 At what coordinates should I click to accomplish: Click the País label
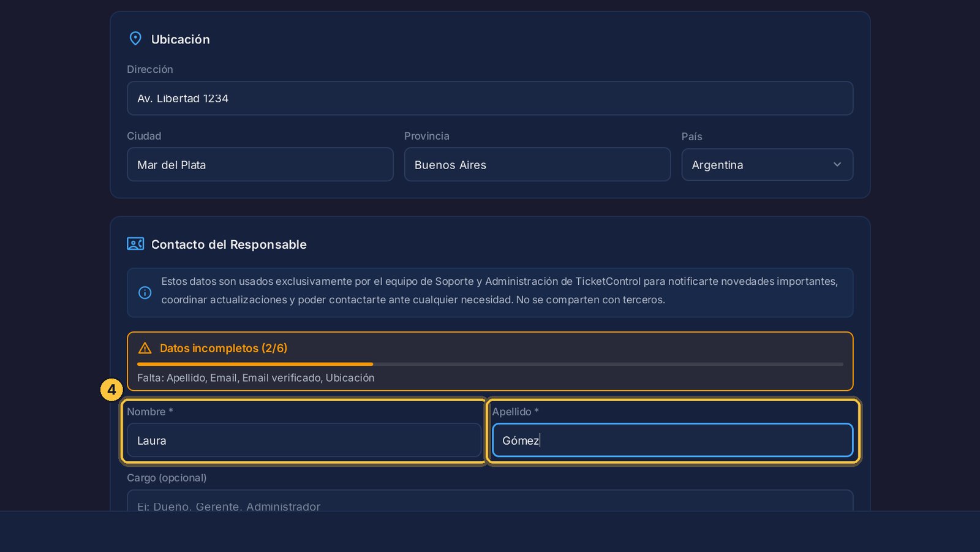[x=692, y=137]
